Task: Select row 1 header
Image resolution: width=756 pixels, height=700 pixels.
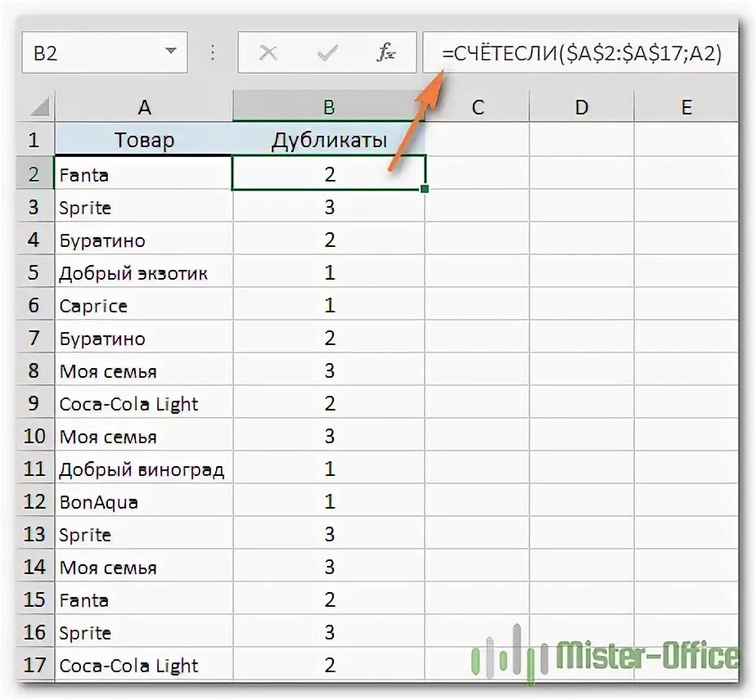Action: tap(36, 139)
